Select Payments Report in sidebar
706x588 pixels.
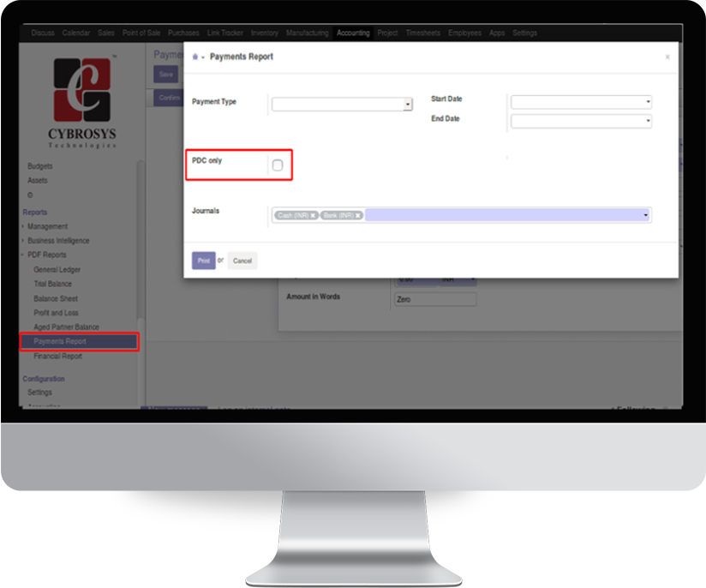79,341
